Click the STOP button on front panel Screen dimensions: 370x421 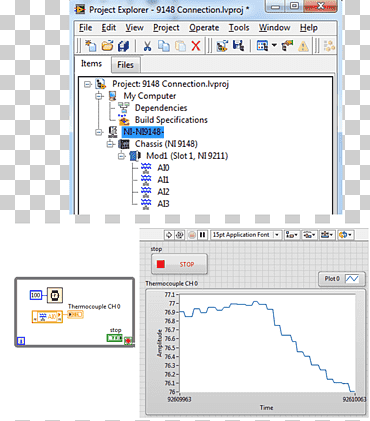click(x=179, y=264)
